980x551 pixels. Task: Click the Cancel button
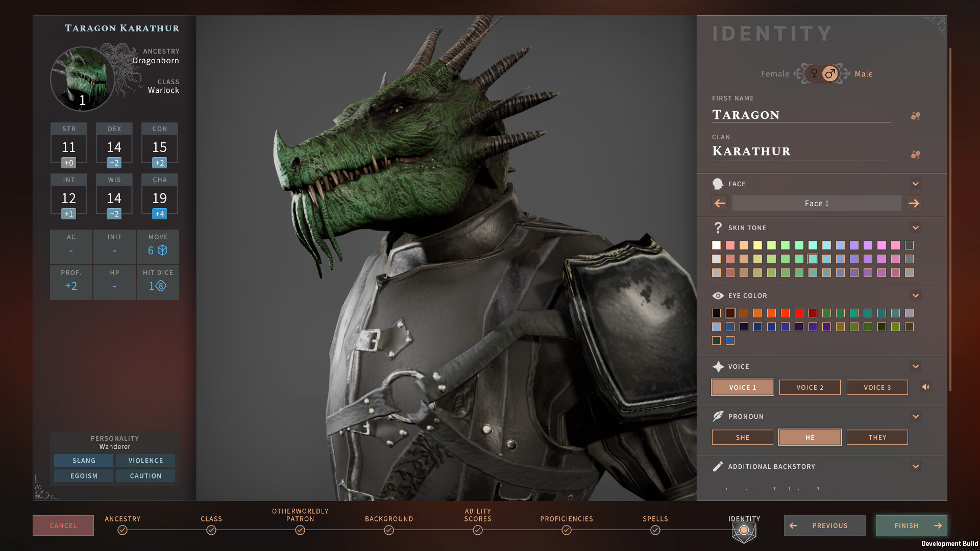tap(63, 525)
